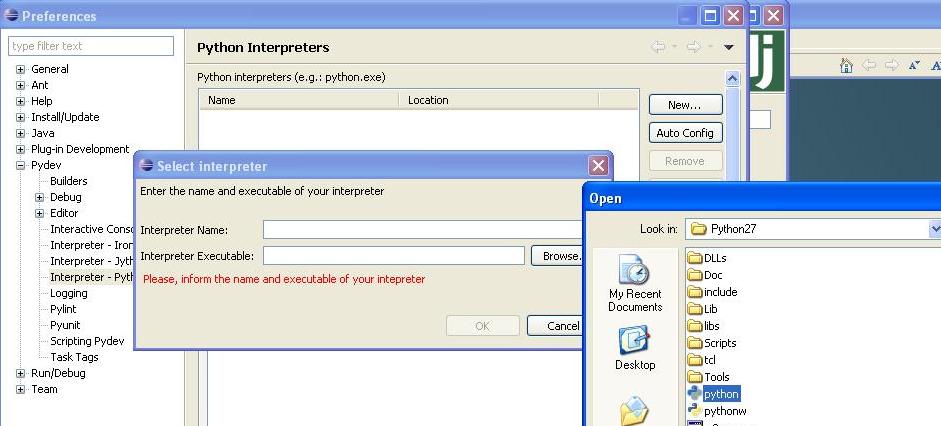
Task: Expand the General preferences node
Action: point(21,69)
